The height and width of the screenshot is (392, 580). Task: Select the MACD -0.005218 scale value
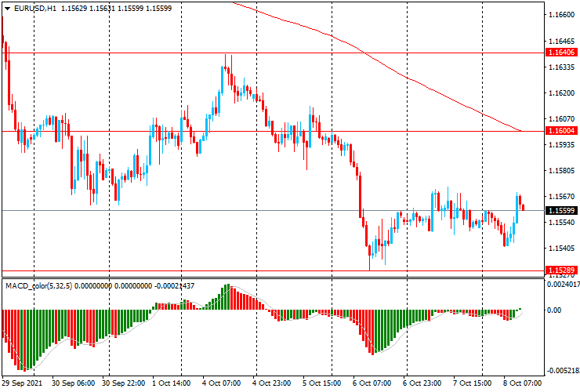tap(563, 371)
